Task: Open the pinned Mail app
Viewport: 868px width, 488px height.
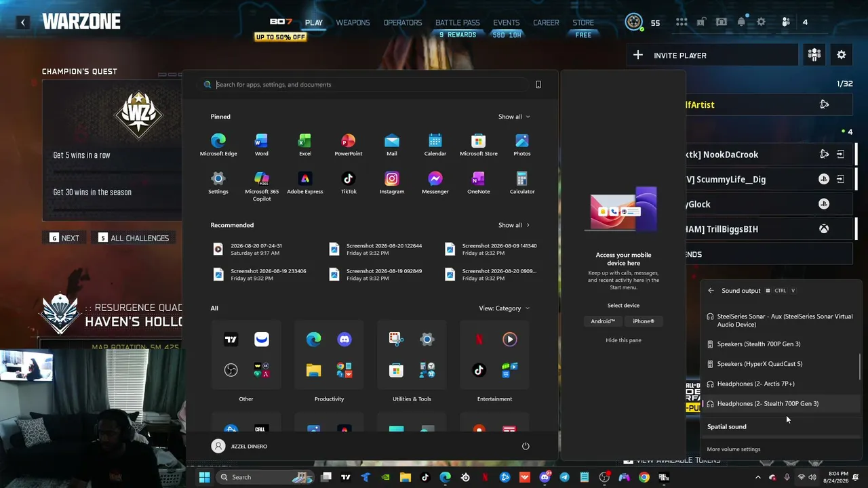Action: (x=392, y=145)
